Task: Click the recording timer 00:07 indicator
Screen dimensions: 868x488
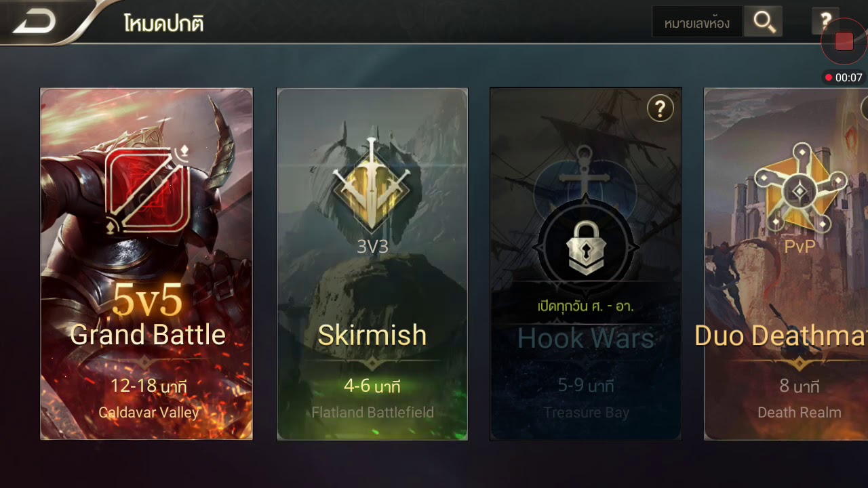Action: pos(843,78)
